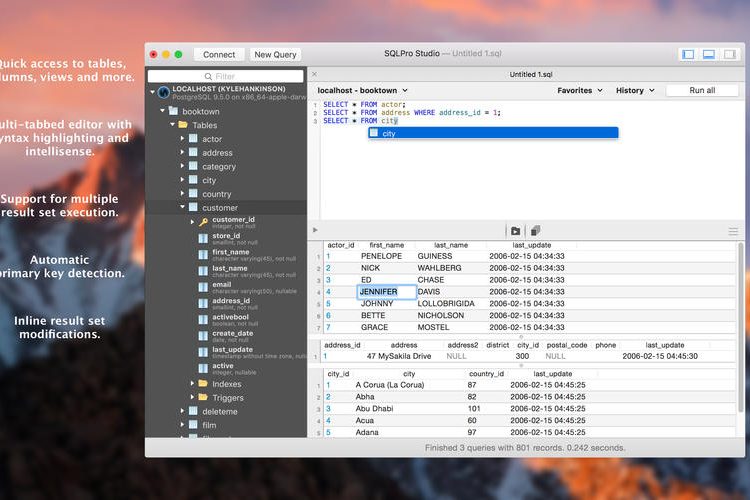
Task: Click the Run all button
Action: tap(703, 90)
